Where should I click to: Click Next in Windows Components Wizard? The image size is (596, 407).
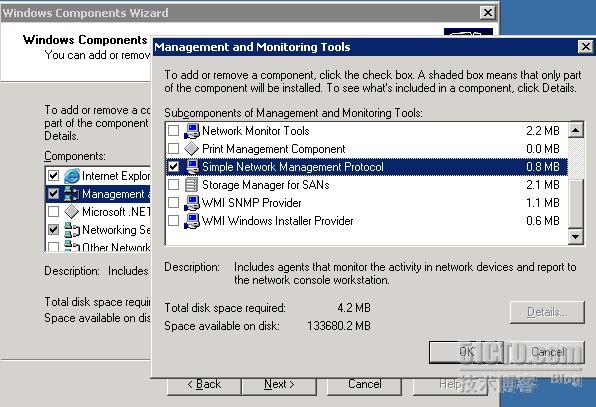(279, 385)
